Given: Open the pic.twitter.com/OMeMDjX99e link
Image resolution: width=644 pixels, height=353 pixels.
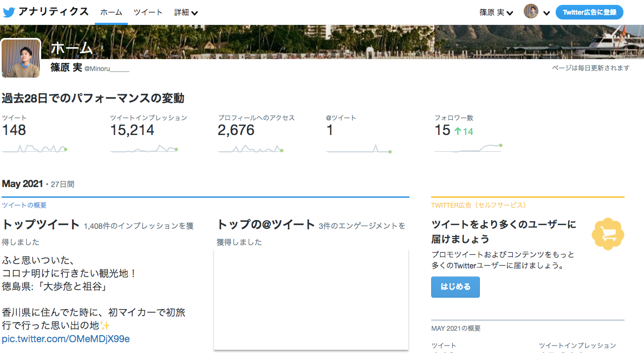Looking at the screenshot, I should (x=66, y=339).
